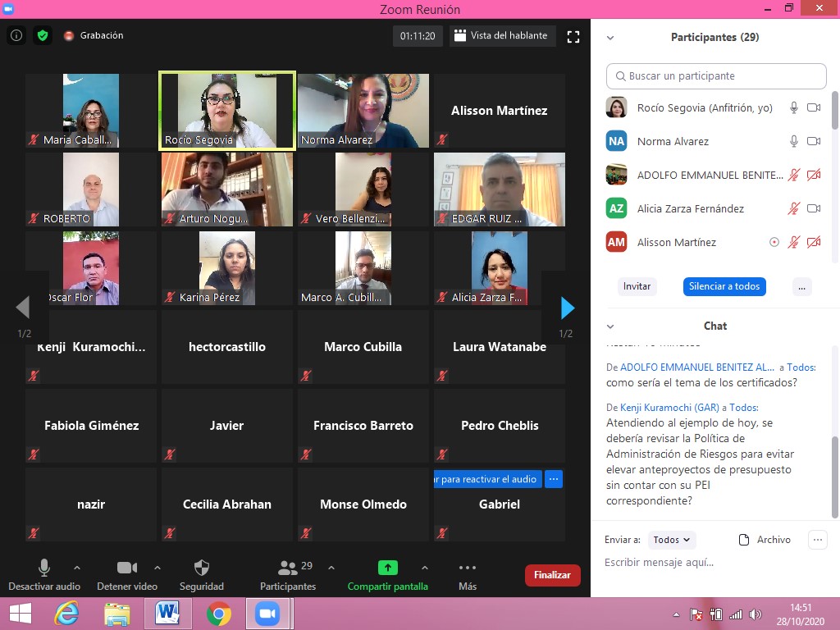Viewport: 840px width, 630px height.
Task: Toggle Norma Alvarez's camera icon
Action: coord(814,141)
